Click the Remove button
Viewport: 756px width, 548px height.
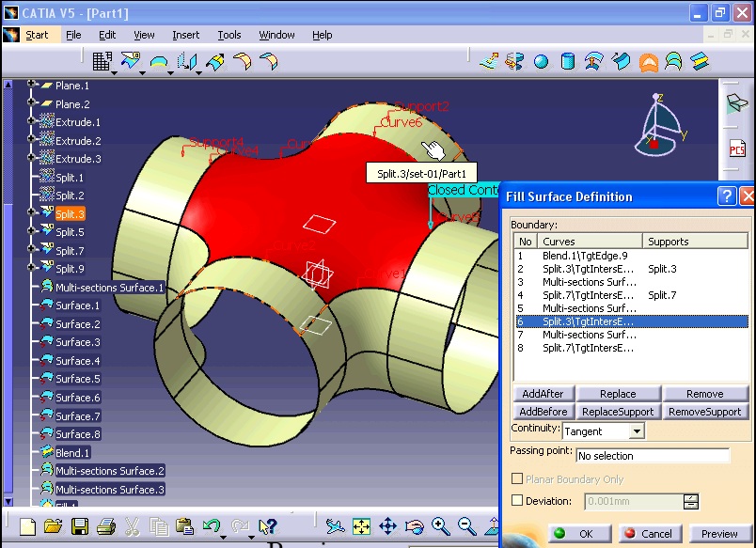coord(705,394)
